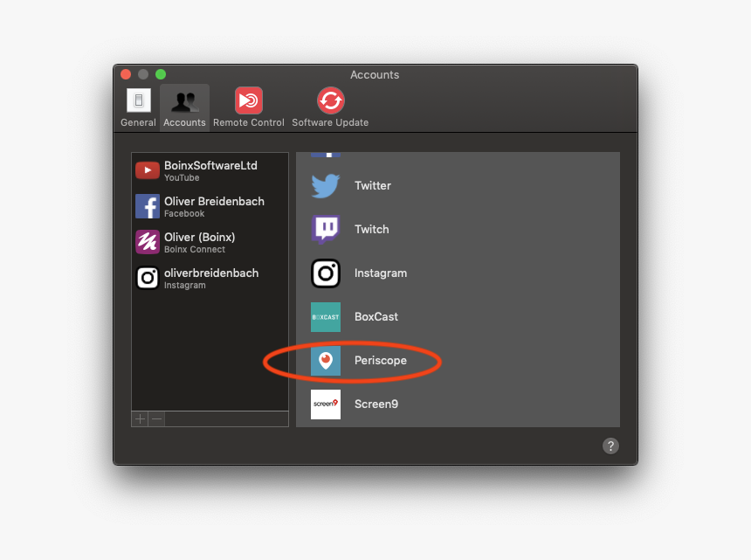Choose Screen9 from the services list
This screenshot has width=751, height=560.
(x=376, y=404)
